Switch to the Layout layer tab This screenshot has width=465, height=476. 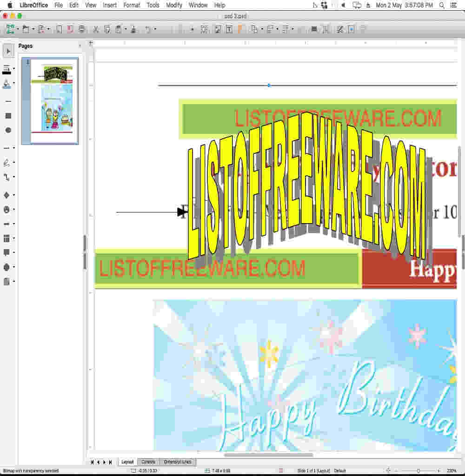(x=127, y=462)
